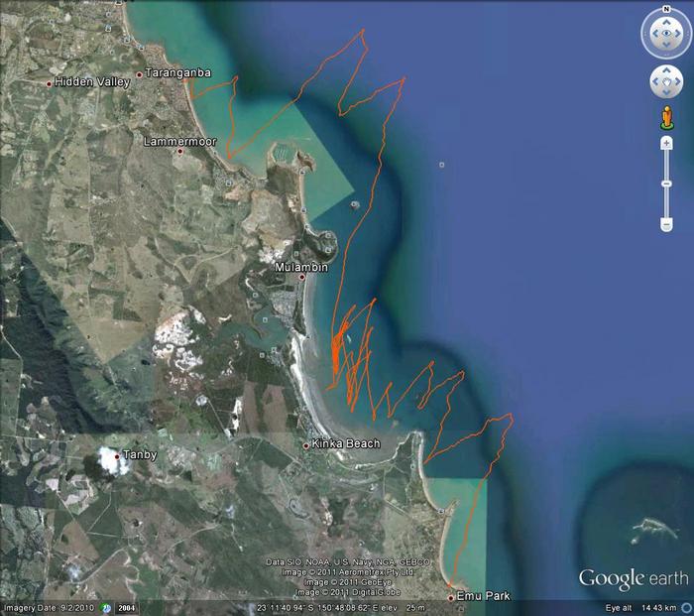Click the Mulambin place marker
Viewport: 694px width, 616px height.
(301, 277)
